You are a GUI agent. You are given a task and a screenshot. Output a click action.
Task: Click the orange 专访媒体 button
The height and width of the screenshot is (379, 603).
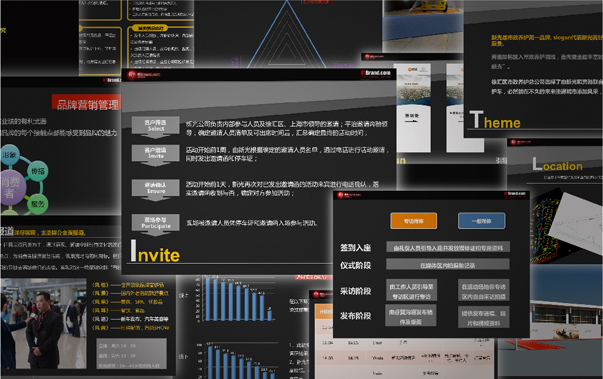click(x=413, y=221)
